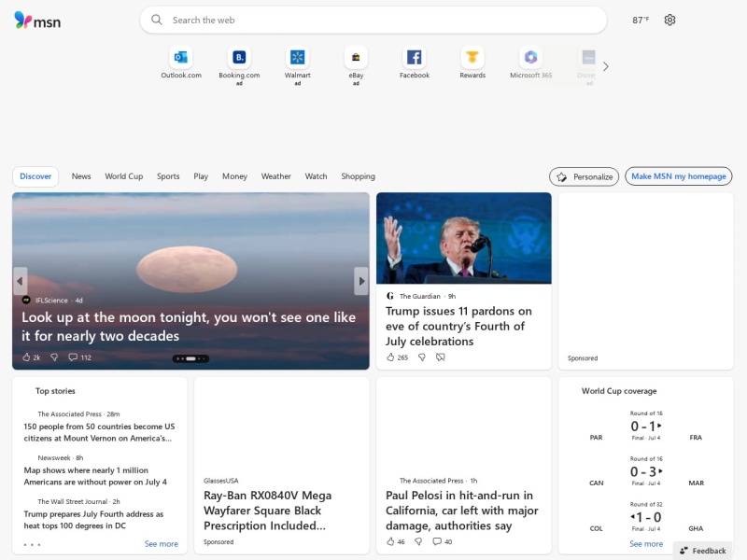Switch to the Sports tab

168,176
